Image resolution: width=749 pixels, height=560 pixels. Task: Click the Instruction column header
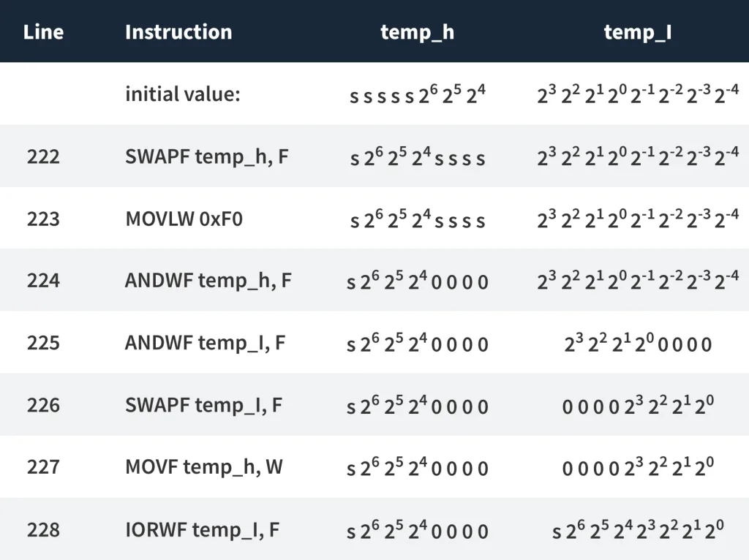coord(178,32)
